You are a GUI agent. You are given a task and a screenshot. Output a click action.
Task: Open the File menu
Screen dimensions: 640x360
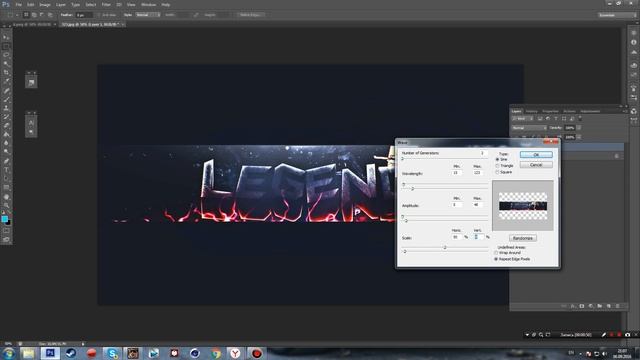pyautogui.click(x=18, y=4)
